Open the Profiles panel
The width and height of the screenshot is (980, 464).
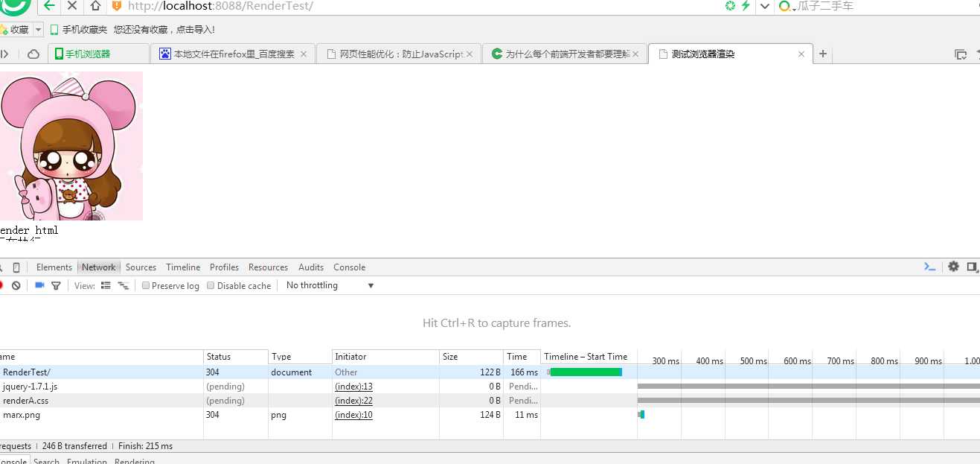[x=224, y=267]
